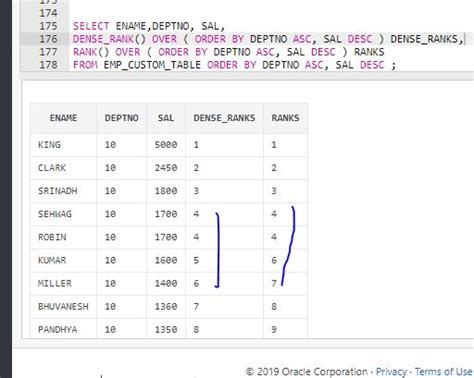
Task: Select the CLARK name cell
Action: (52, 168)
